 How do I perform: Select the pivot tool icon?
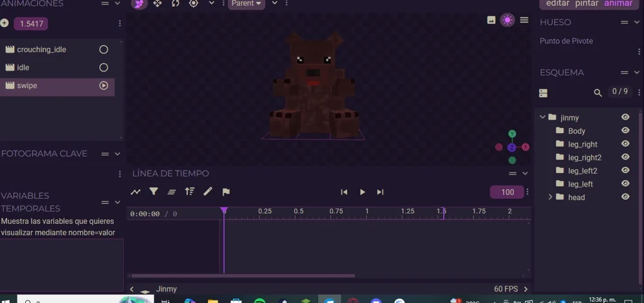click(x=193, y=3)
